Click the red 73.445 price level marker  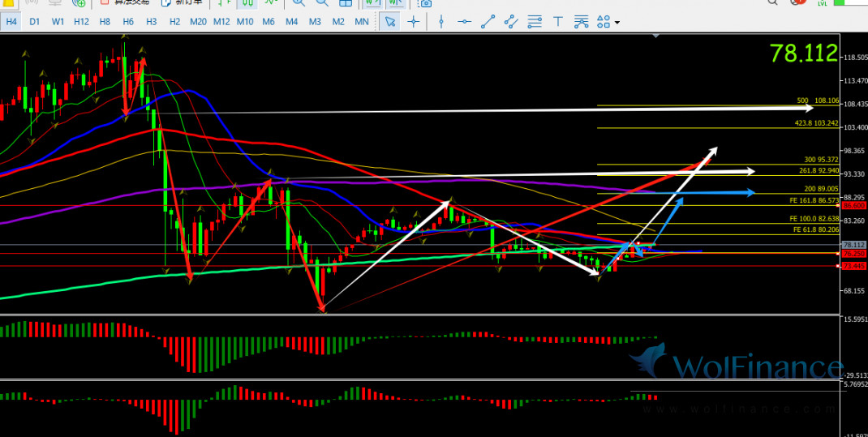tap(854, 266)
